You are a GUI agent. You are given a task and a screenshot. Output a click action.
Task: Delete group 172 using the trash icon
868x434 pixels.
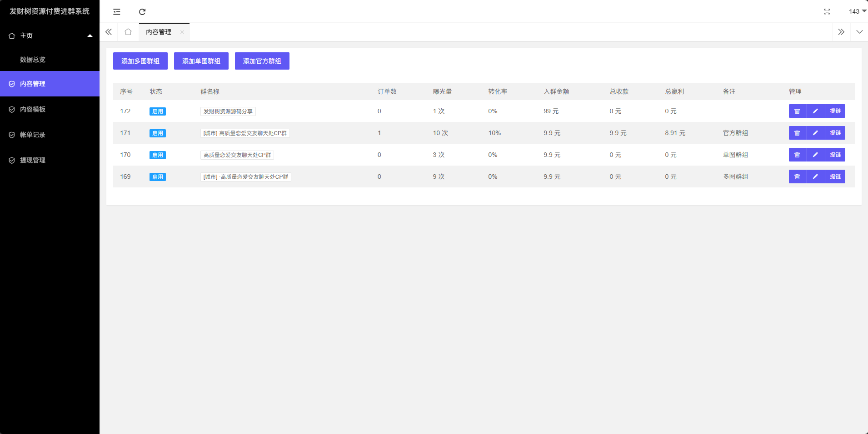point(797,111)
